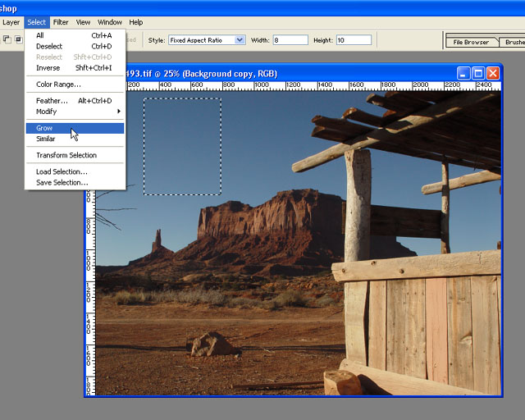Choose Similar from the Select menu

click(x=75, y=139)
